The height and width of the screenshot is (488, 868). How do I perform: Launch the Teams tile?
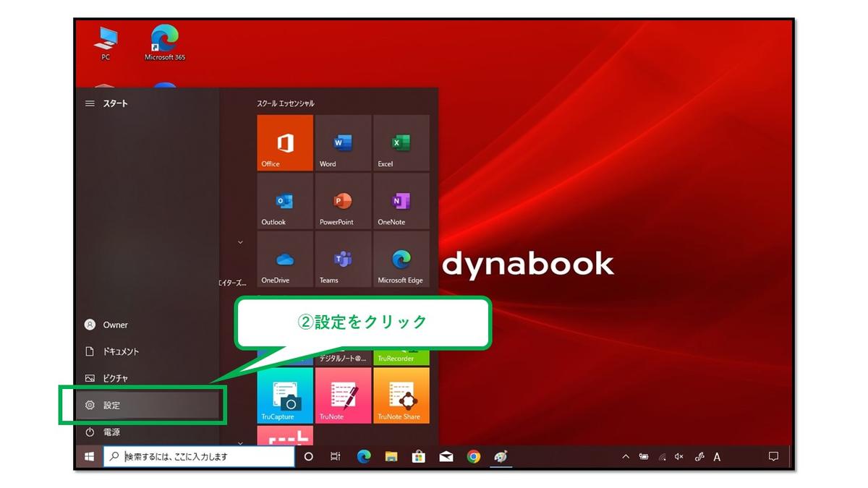tap(343, 259)
